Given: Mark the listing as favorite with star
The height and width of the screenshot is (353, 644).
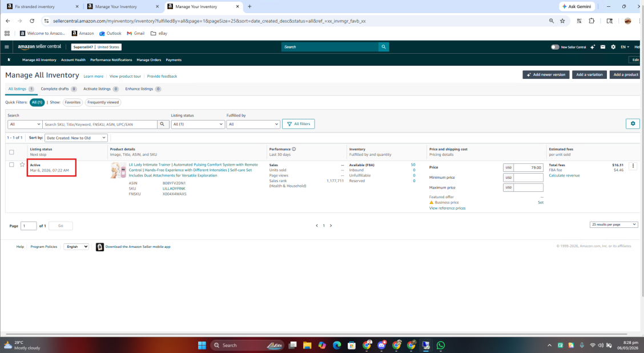Looking at the screenshot, I should click(22, 165).
